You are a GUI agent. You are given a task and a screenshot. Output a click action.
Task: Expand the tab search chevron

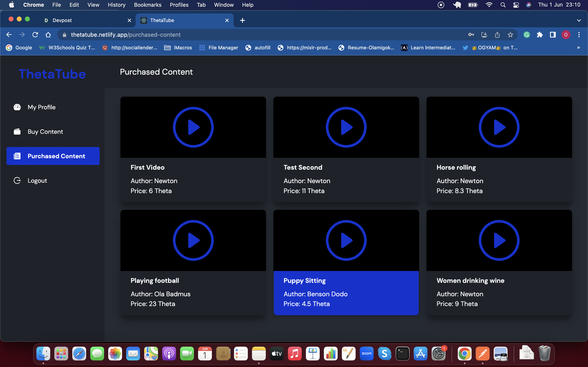(x=579, y=20)
